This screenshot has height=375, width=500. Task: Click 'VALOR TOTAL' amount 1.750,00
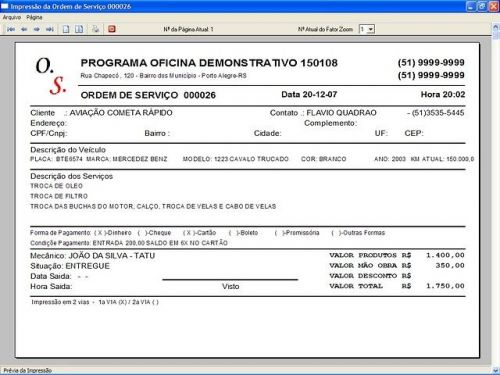[x=445, y=286]
